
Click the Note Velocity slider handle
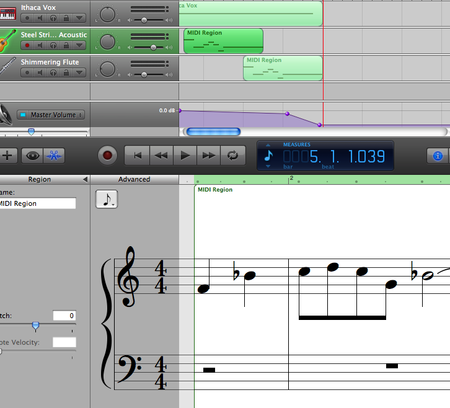[1, 351]
